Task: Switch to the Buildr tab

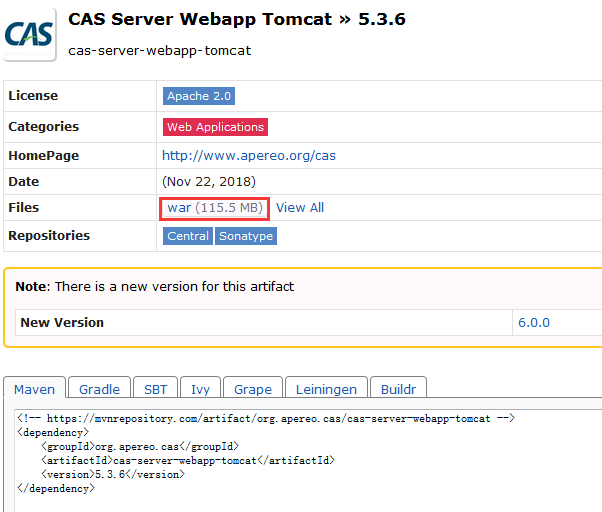Action: coord(399,388)
